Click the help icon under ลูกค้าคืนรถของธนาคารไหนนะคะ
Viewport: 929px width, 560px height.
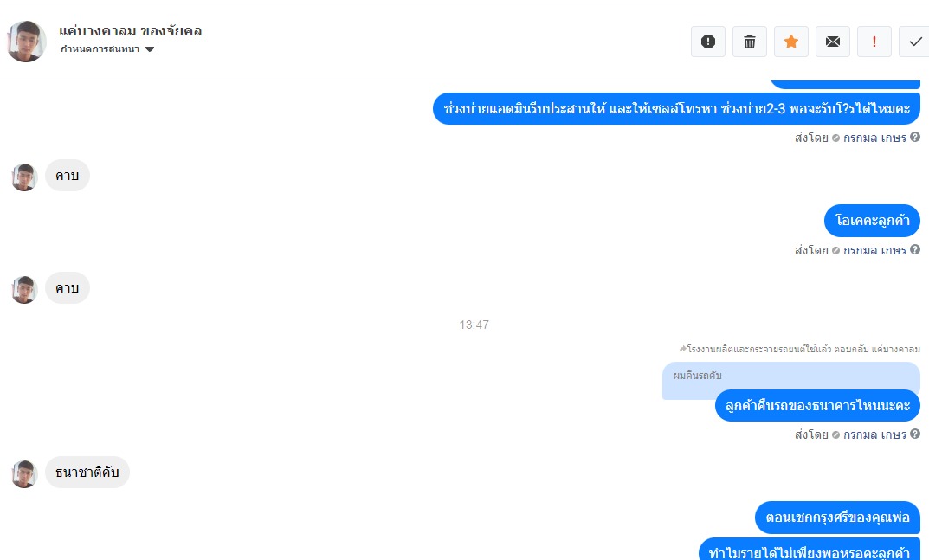(915, 434)
